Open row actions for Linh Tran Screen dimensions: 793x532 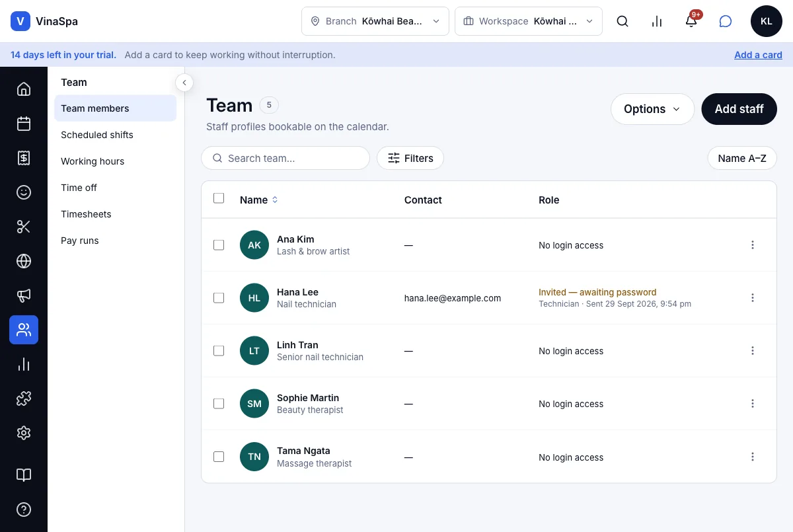[753, 351]
